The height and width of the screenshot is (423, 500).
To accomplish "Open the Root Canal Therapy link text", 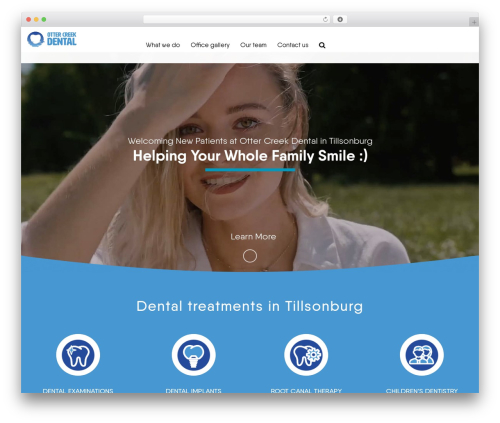I will pos(306,391).
